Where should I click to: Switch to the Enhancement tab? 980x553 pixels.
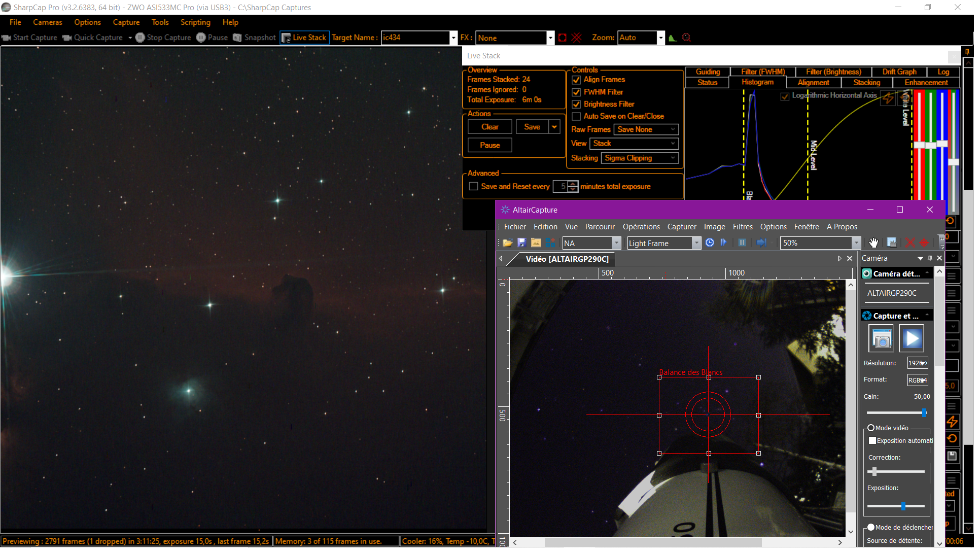(x=926, y=83)
